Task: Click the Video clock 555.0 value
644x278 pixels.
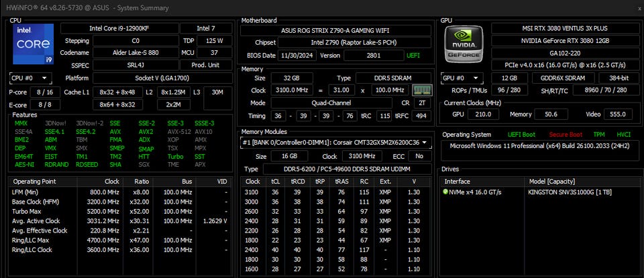Action: (617, 115)
